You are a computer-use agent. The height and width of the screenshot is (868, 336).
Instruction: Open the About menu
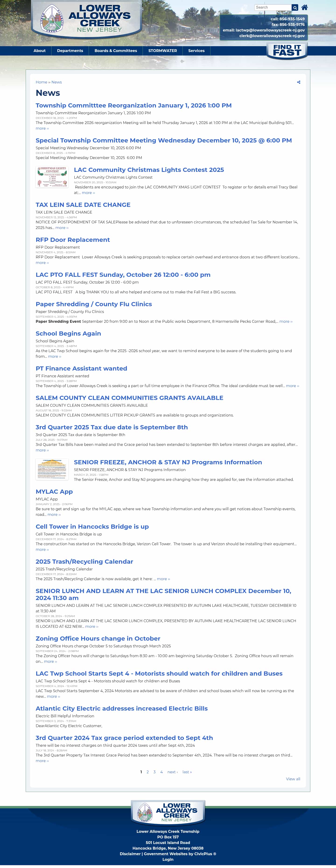point(39,51)
